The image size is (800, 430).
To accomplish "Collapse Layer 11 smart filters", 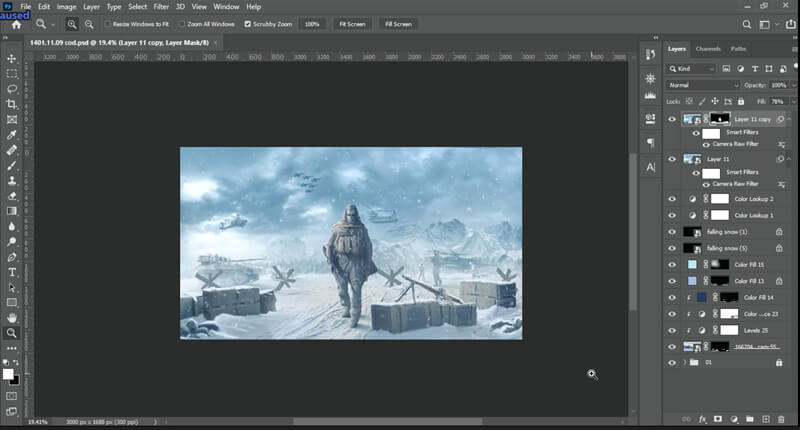I will coord(789,159).
